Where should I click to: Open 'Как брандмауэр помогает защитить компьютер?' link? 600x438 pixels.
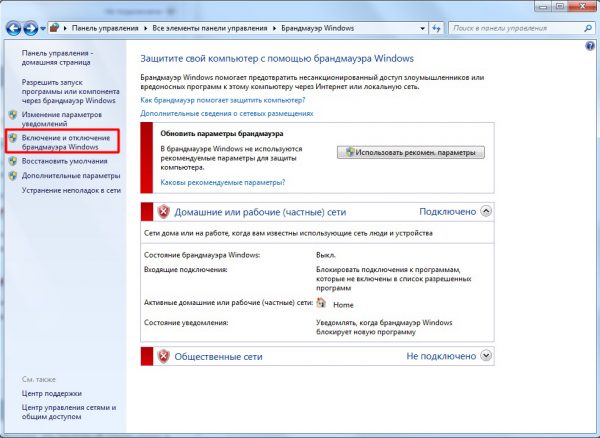tap(223, 100)
